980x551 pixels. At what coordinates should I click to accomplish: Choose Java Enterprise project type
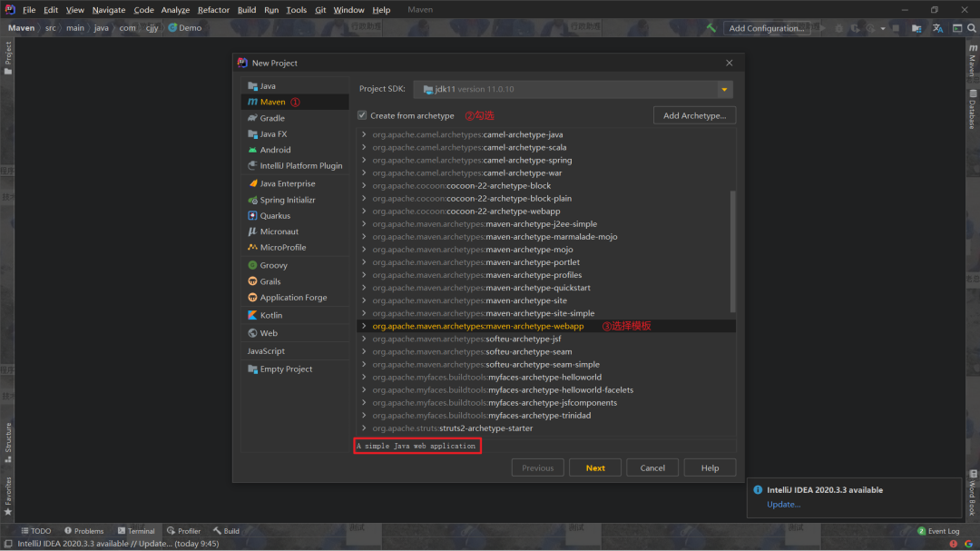pos(294,183)
